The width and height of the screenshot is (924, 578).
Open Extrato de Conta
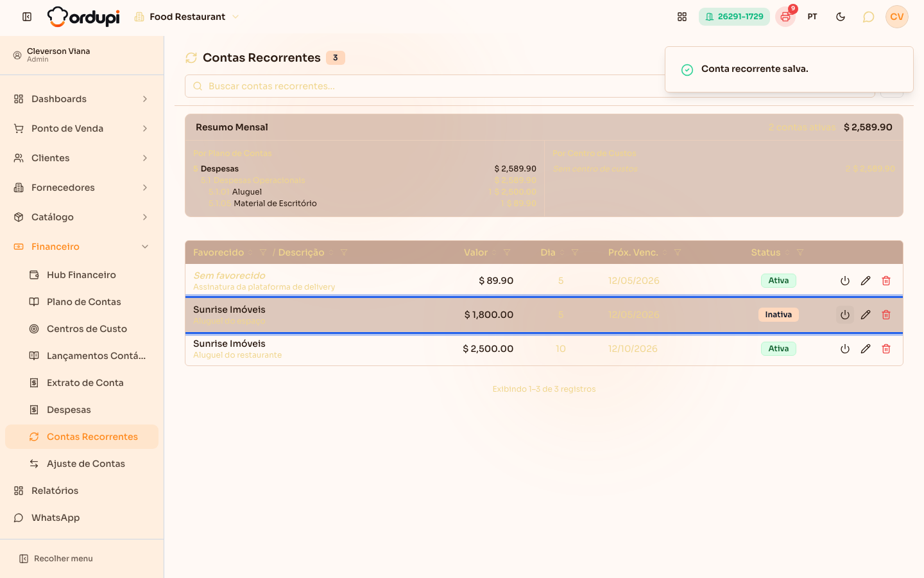[81, 383]
